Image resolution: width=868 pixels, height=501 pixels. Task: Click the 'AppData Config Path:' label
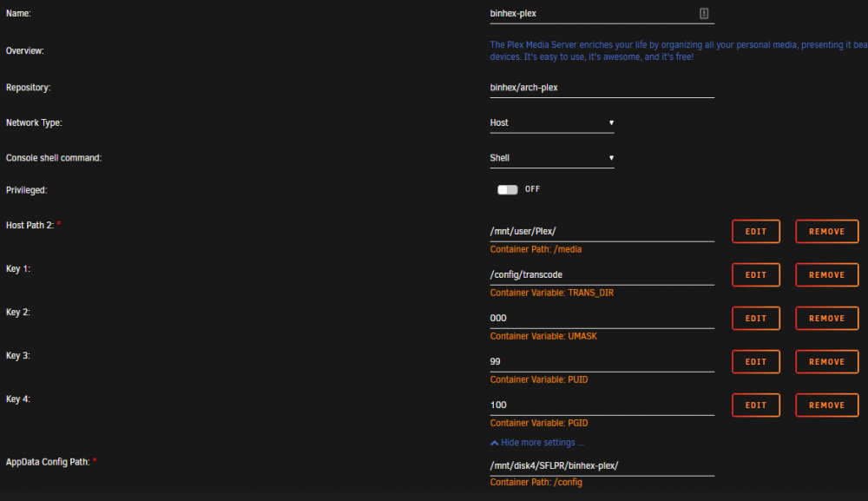click(48, 462)
